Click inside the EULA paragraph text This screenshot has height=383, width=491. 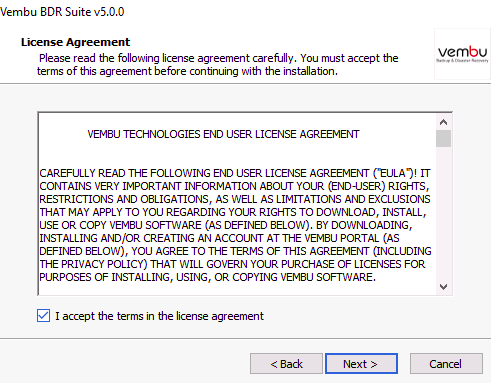[x=235, y=225]
